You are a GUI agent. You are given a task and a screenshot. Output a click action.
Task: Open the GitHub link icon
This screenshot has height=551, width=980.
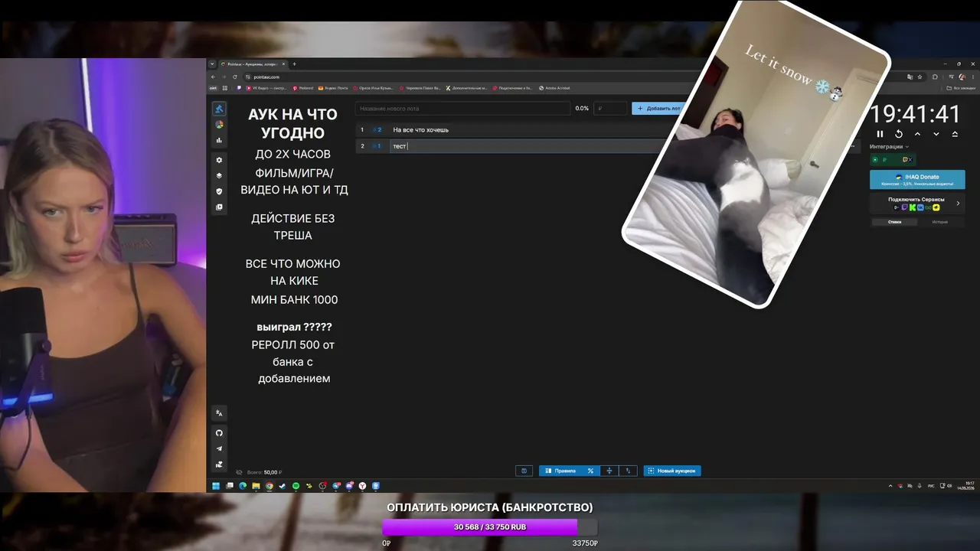219,433
